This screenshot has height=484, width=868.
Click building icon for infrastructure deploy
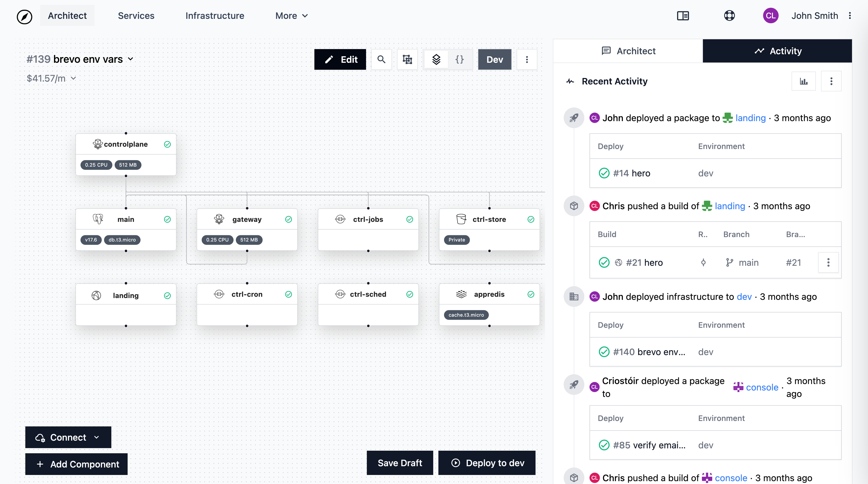[574, 297]
